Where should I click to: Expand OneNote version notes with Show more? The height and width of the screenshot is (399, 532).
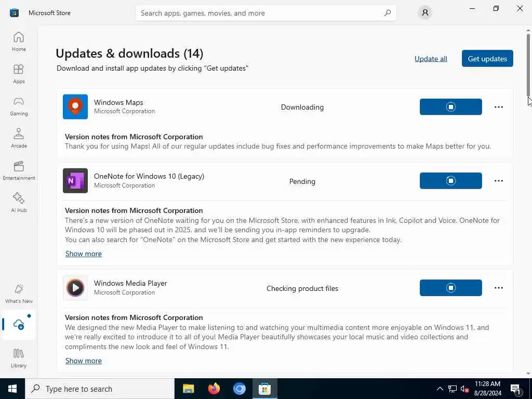(x=84, y=254)
